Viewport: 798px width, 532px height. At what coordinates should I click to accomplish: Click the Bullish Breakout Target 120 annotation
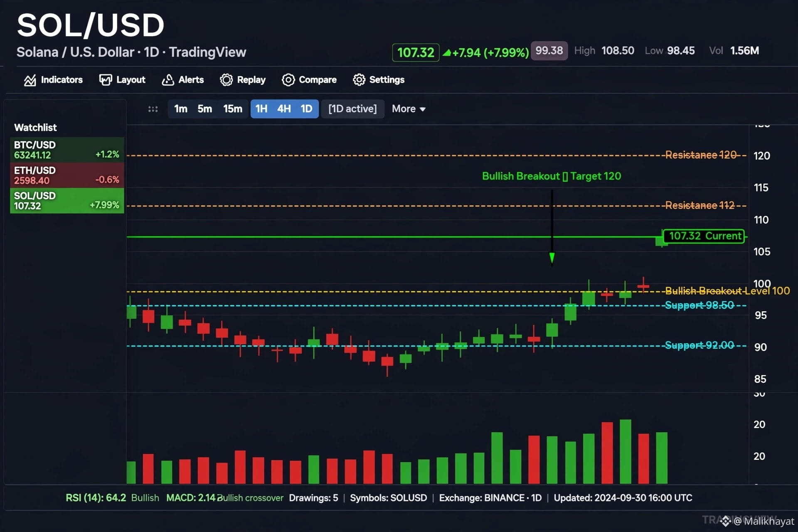552,176
